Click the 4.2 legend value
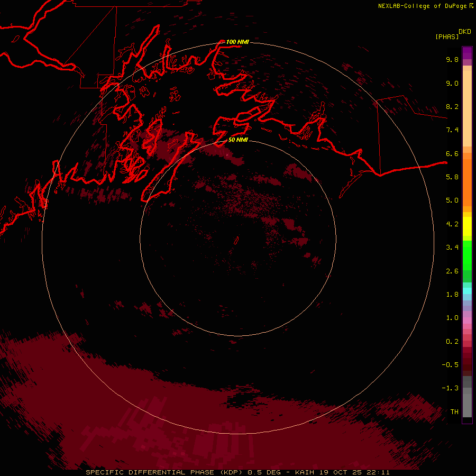The height and width of the screenshot is (476, 476). pyautogui.click(x=452, y=224)
